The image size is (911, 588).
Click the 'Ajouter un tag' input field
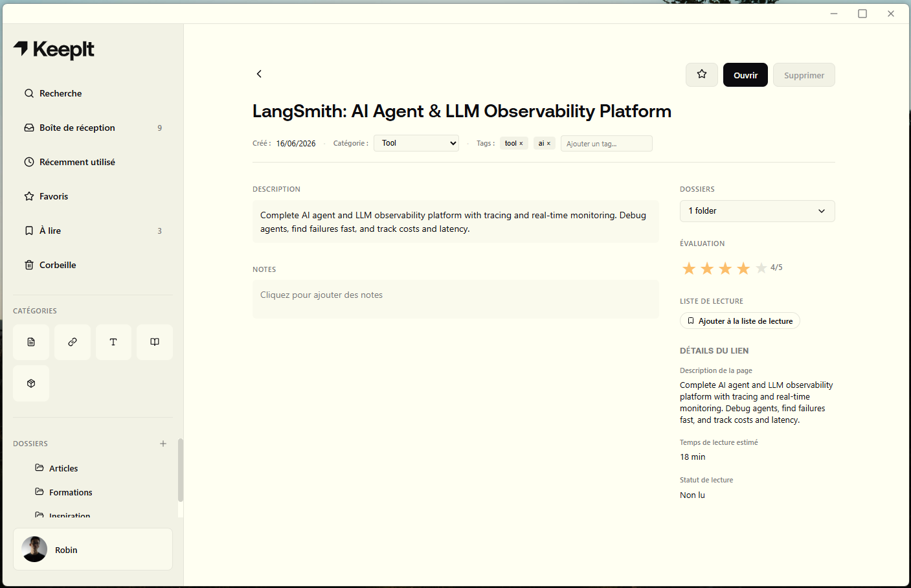[x=606, y=144]
